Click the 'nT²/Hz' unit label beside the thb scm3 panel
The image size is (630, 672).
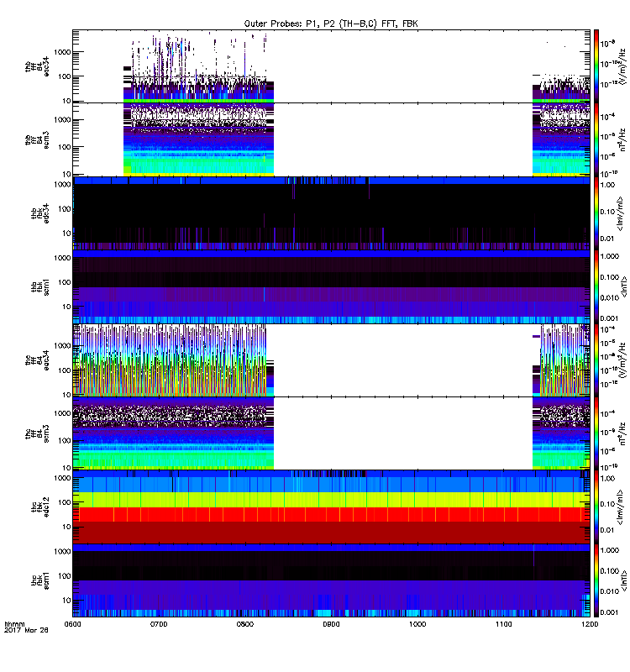click(622, 139)
